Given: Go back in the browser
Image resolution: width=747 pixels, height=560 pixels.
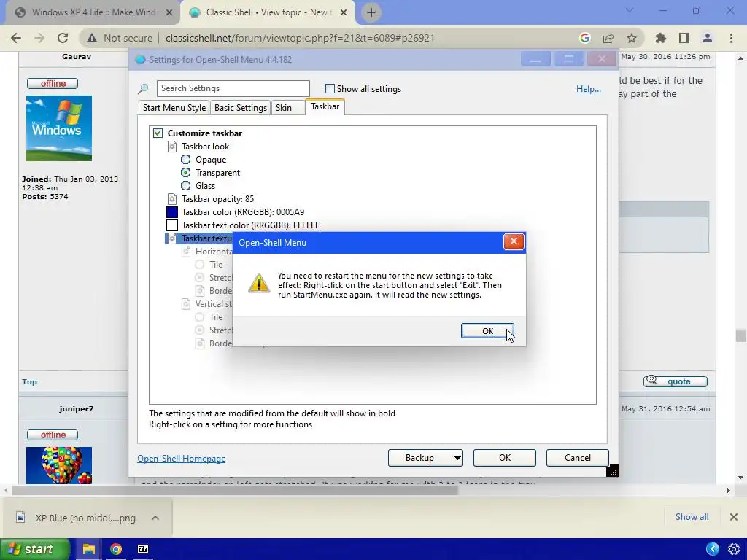Looking at the screenshot, I should coord(16,38).
